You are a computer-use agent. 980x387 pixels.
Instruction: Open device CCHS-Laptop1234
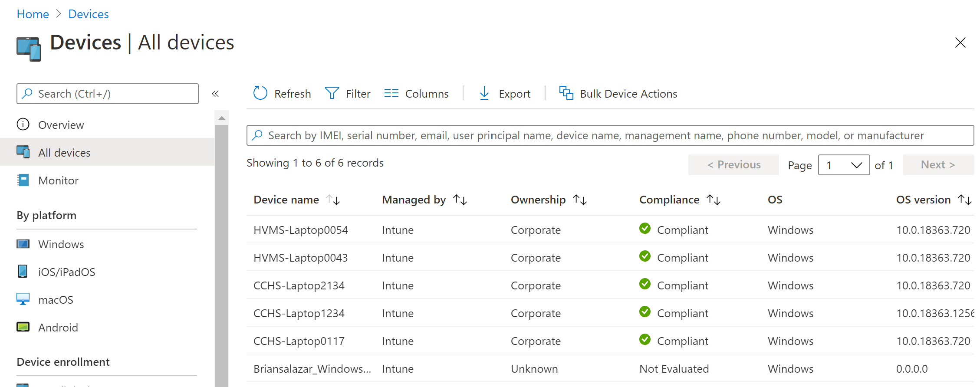pyautogui.click(x=299, y=313)
